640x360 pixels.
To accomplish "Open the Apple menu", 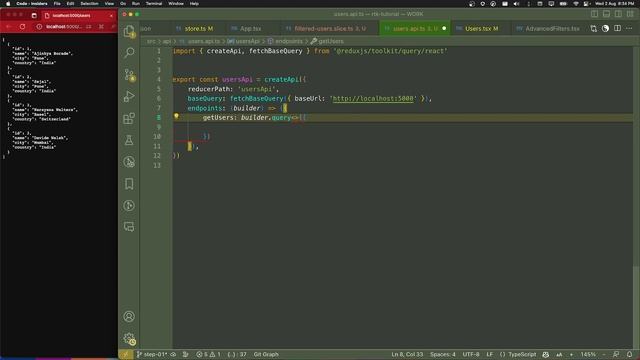I will coord(7,3).
